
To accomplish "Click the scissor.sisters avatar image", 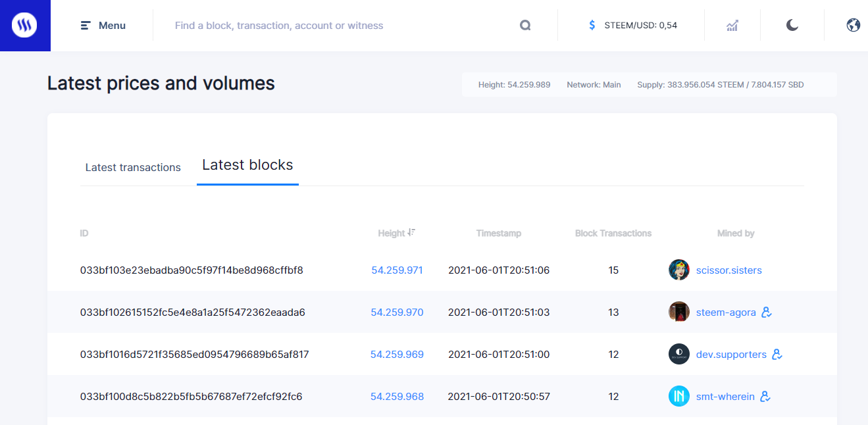I will point(679,270).
